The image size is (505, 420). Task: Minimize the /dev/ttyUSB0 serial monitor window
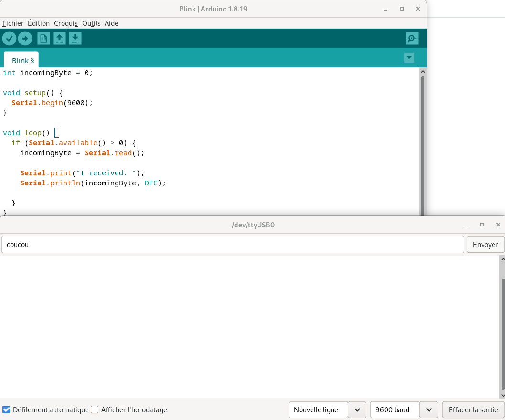(x=466, y=225)
